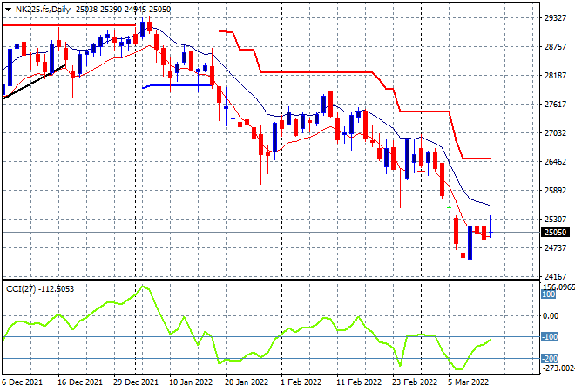Click the 28187 price axis label

coord(555,76)
